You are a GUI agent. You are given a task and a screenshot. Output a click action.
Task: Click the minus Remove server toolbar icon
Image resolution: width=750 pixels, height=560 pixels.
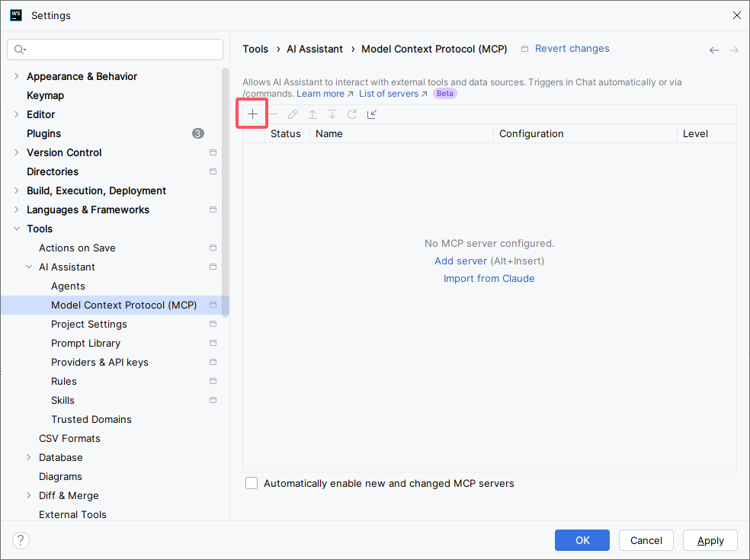273,114
